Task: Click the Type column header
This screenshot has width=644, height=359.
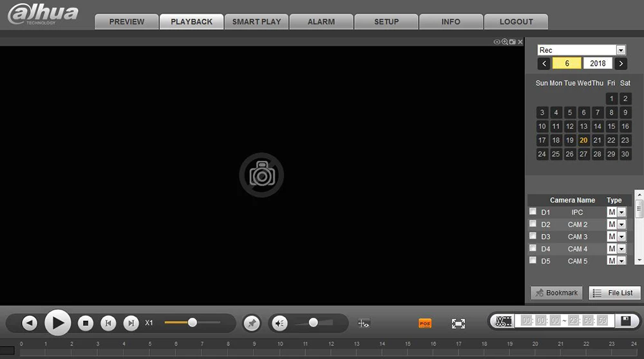Action: point(614,200)
